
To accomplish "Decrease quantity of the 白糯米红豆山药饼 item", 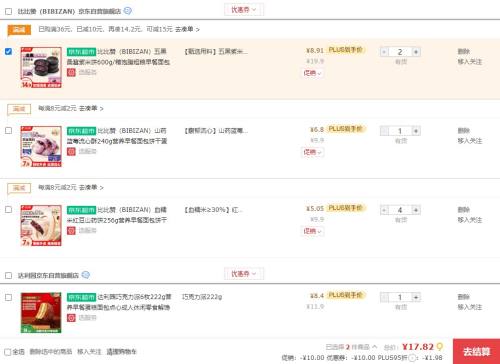I will tap(384, 210).
